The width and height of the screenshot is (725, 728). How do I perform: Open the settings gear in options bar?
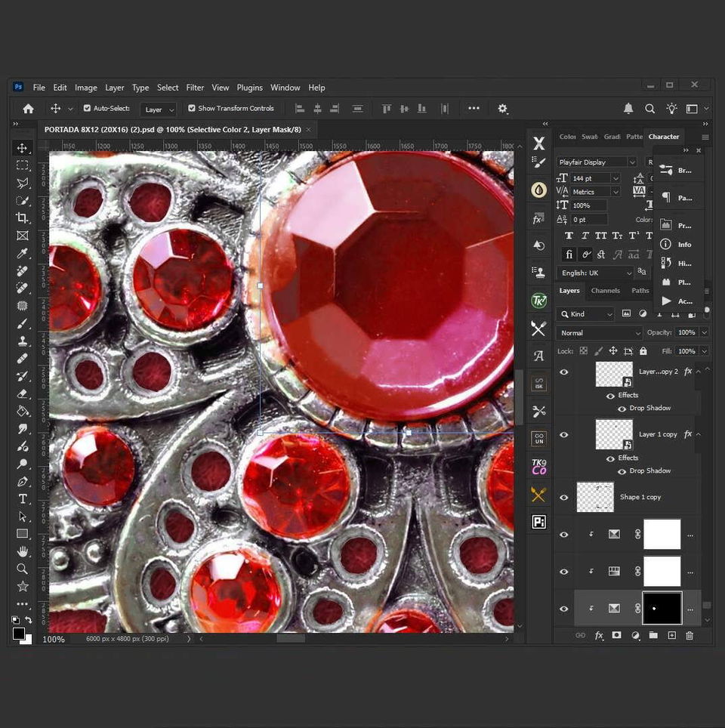pos(502,109)
